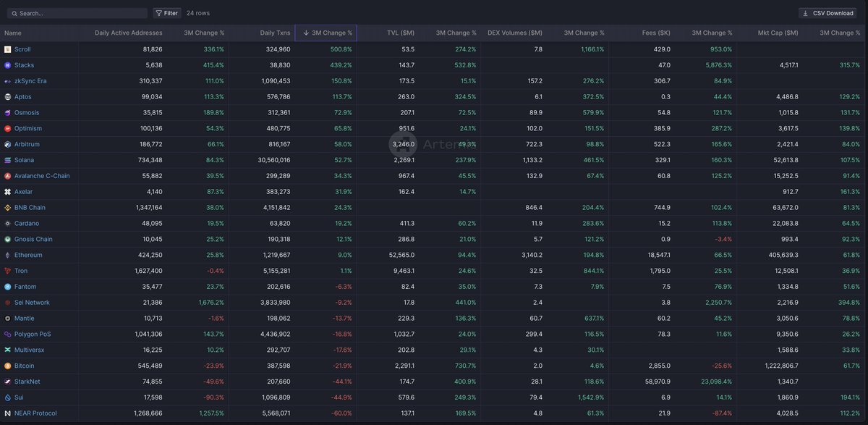Select Bitcoin's TVL change '730.7%'
Screen dimensions: 868x425
pos(465,366)
